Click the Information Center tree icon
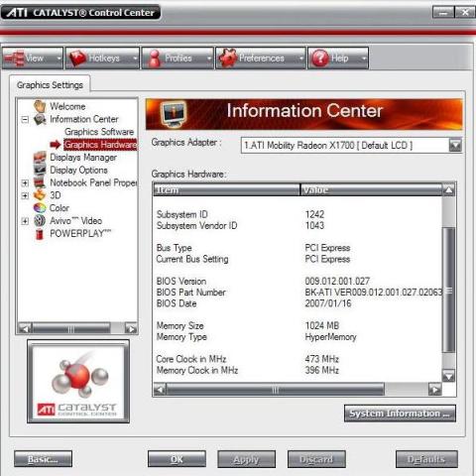Image resolution: width=476 pixels, height=476 pixels. 40,119
